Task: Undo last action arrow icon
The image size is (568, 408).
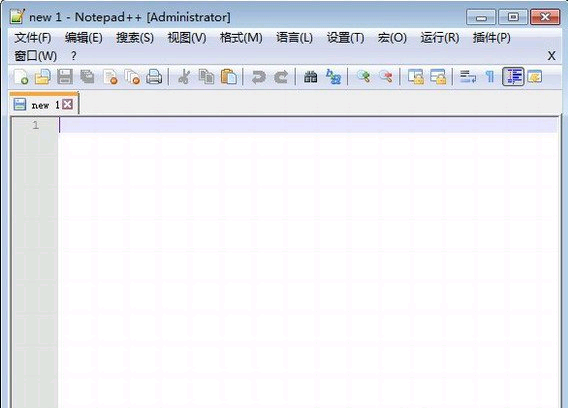Action: click(259, 77)
